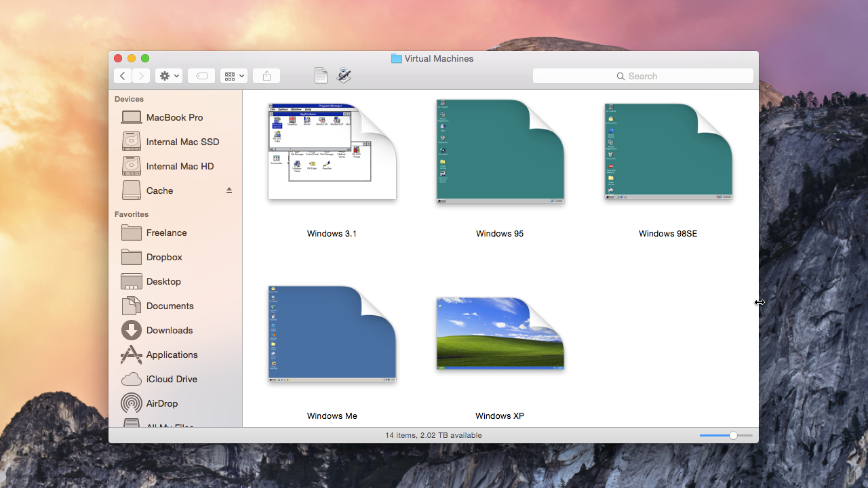
Task: Click the Windows 98SE file name
Action: coord(668,234)
